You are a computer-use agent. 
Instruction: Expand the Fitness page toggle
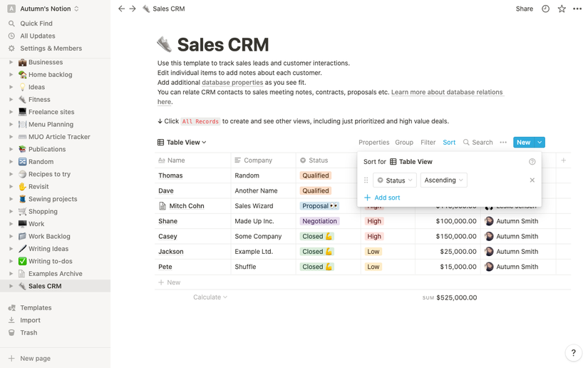click(11, 99)
